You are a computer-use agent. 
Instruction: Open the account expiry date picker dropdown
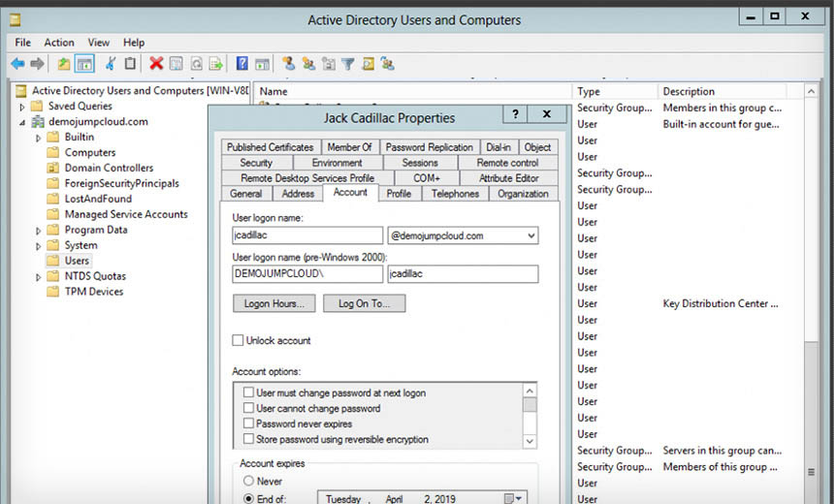(x=514, y=499)
